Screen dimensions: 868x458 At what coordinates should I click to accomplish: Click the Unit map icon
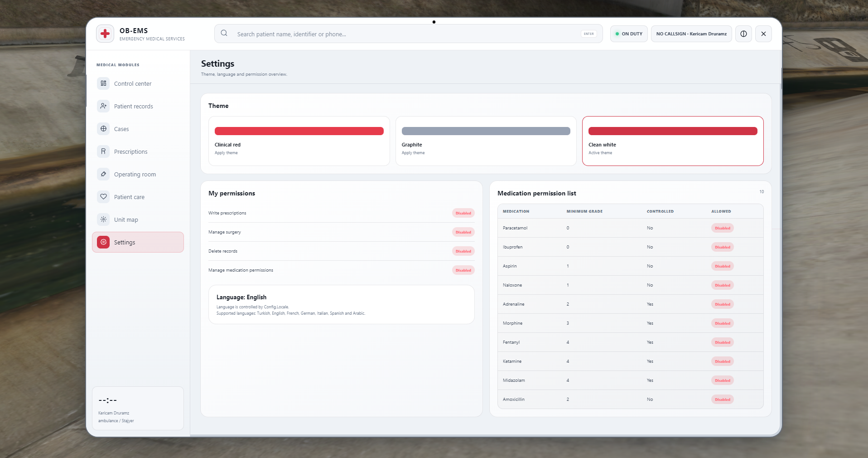coord(103,219)
